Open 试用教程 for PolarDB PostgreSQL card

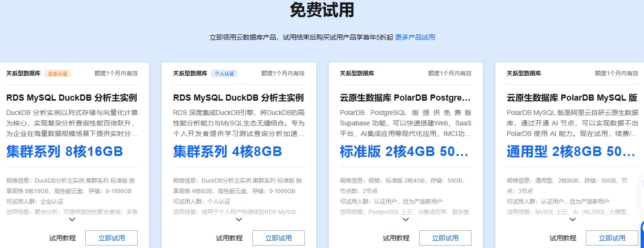click(396, 238)
